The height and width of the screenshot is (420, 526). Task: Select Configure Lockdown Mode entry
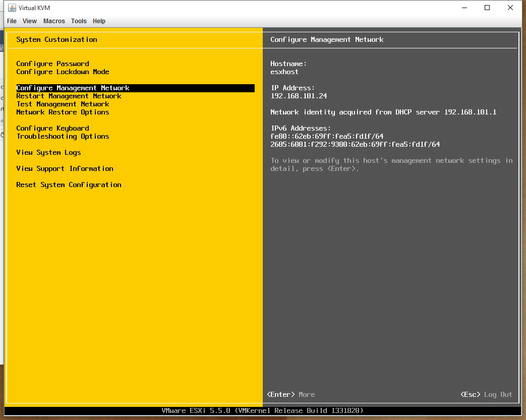coord(63,72)
